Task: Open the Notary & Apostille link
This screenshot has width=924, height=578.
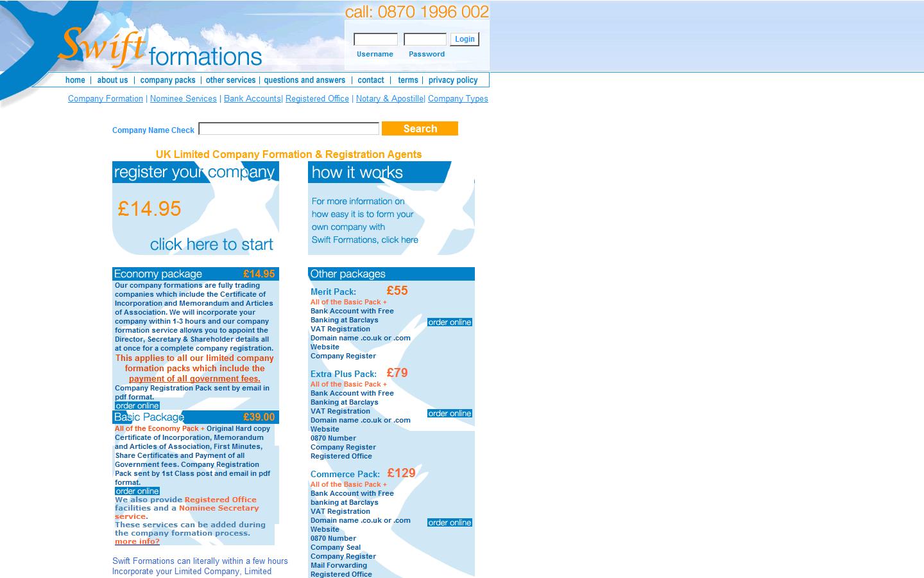Action: coord(389,99)
